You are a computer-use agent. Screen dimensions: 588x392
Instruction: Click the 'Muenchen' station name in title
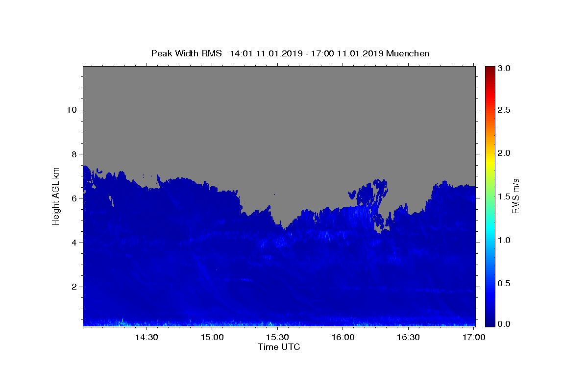pos(408,53)
